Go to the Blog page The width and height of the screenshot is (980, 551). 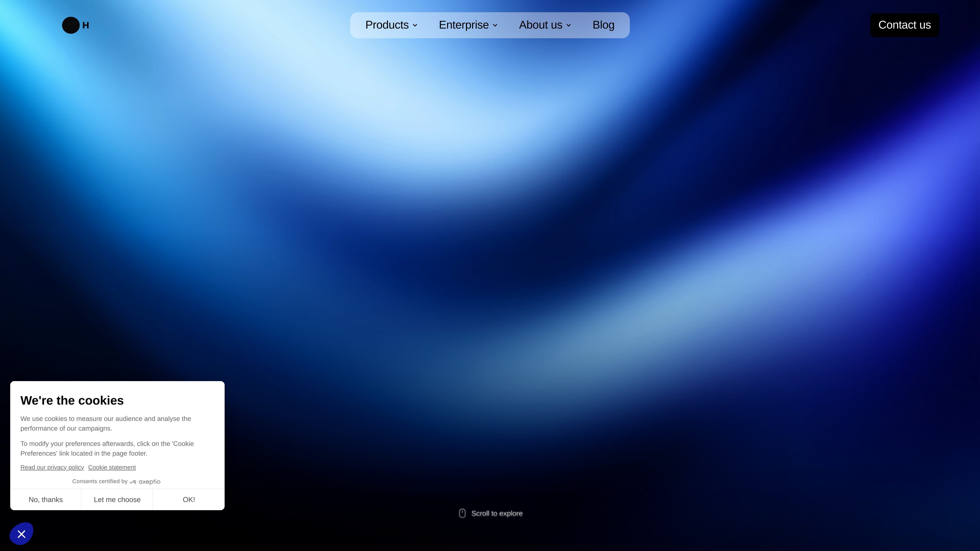click(603, 25)
